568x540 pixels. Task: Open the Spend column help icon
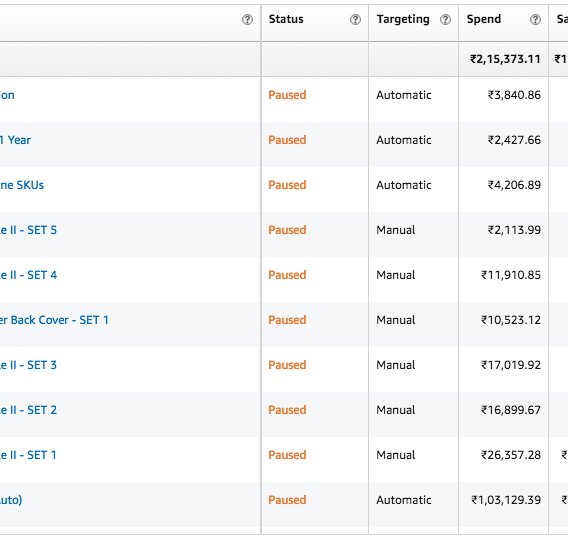tap(535, 20)
